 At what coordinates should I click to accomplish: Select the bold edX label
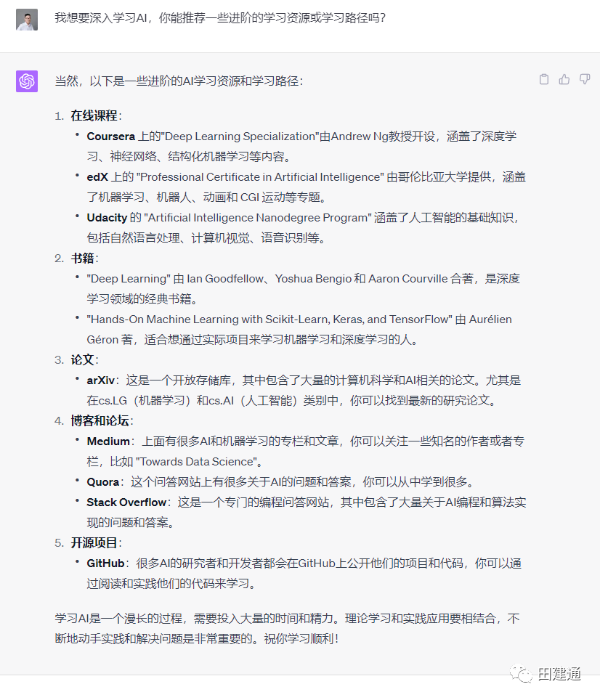pos(98,177)
